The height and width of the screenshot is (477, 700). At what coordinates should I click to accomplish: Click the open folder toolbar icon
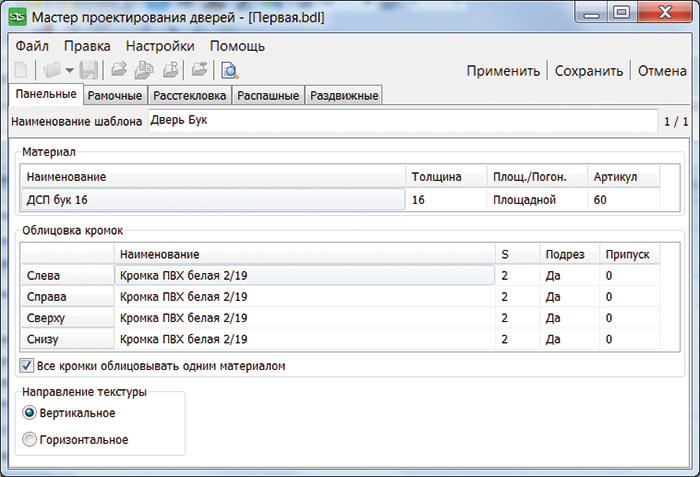49,70
